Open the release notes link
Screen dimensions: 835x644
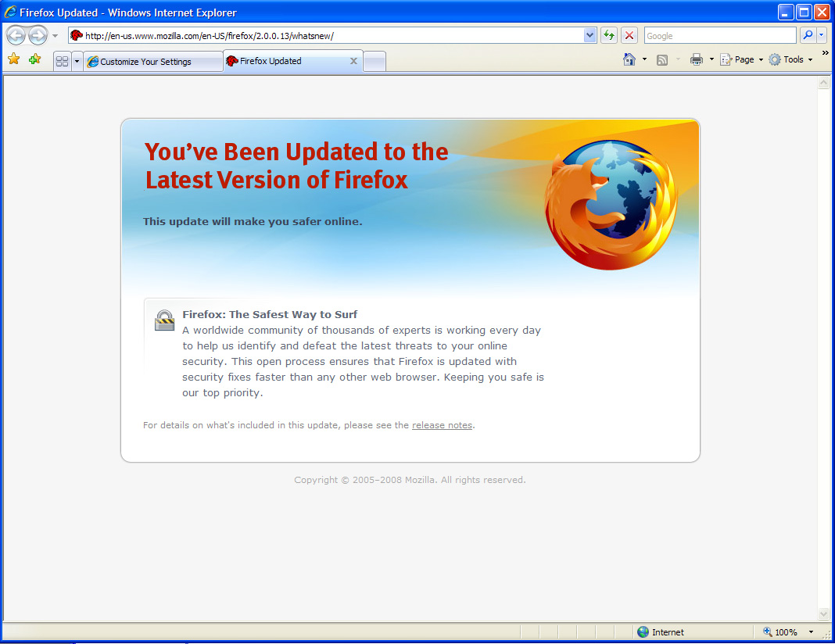click(x=442, y=425)
